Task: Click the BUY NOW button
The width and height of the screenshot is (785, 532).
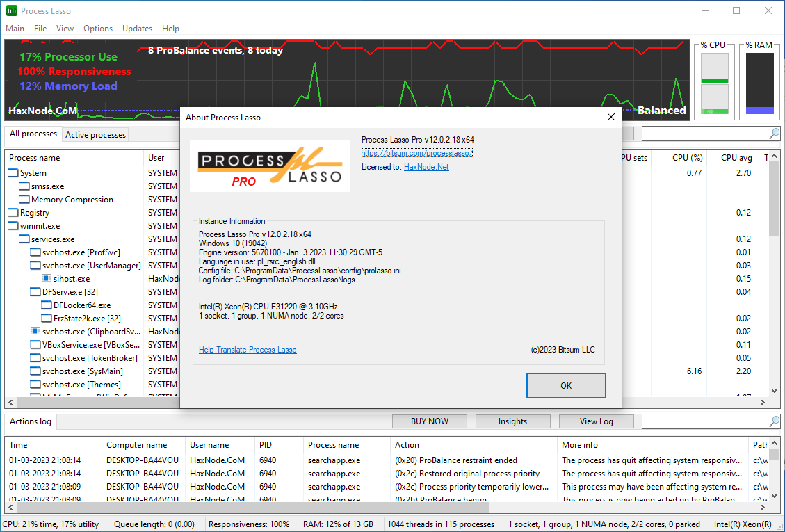Action: click(430, 421)
